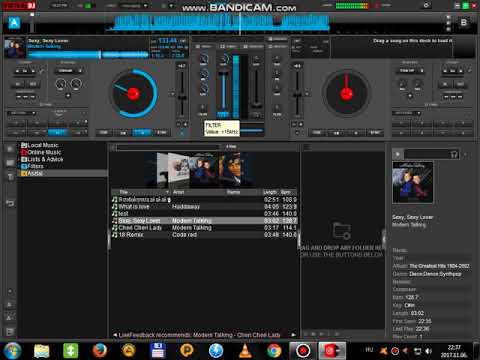Adjust deck A pitch slider
This screenshot has height=360, width=480.
(x=182, y=93)
